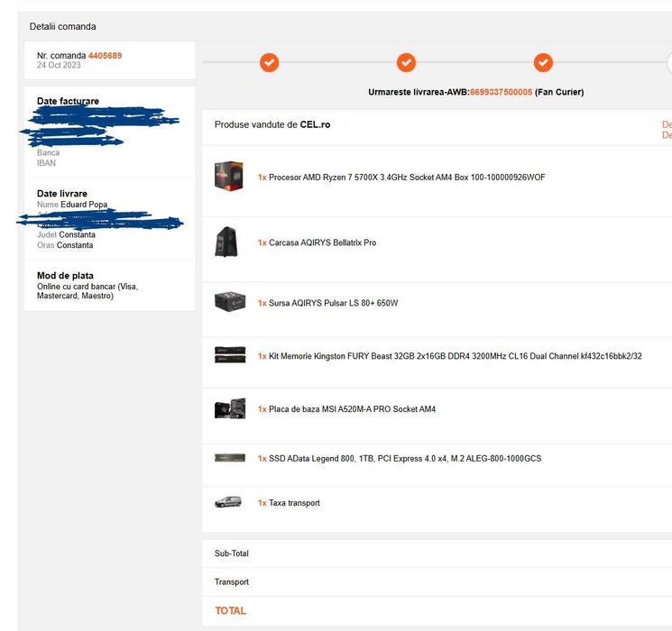
Task: Click the TOTAL row label
Action: coord(231,611)
